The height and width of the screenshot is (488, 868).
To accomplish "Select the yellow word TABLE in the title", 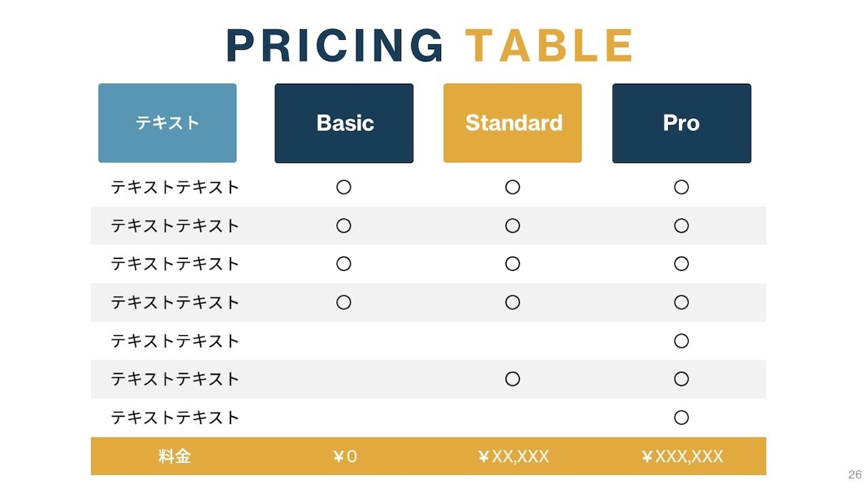I will coord(549,46).
